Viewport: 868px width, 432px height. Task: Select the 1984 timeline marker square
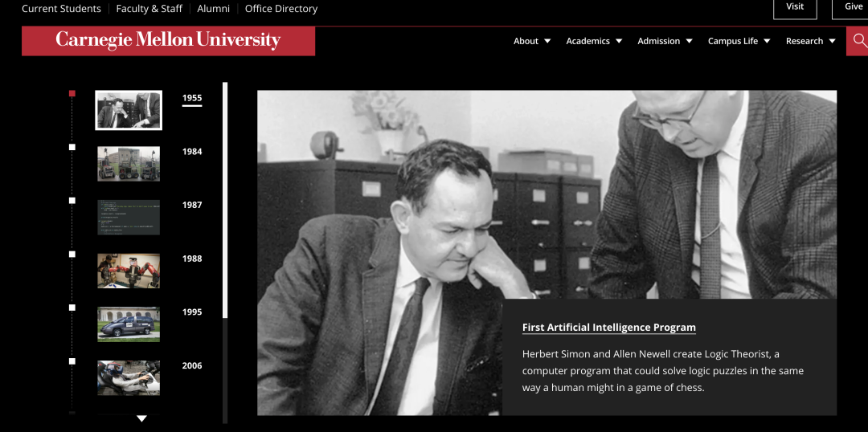pos(72,147)
